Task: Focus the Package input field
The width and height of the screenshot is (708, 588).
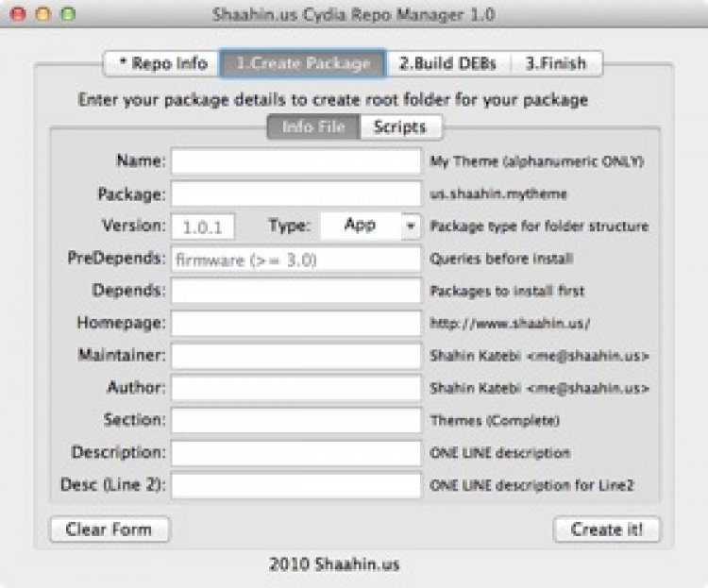Action: [x=295, y=193]
